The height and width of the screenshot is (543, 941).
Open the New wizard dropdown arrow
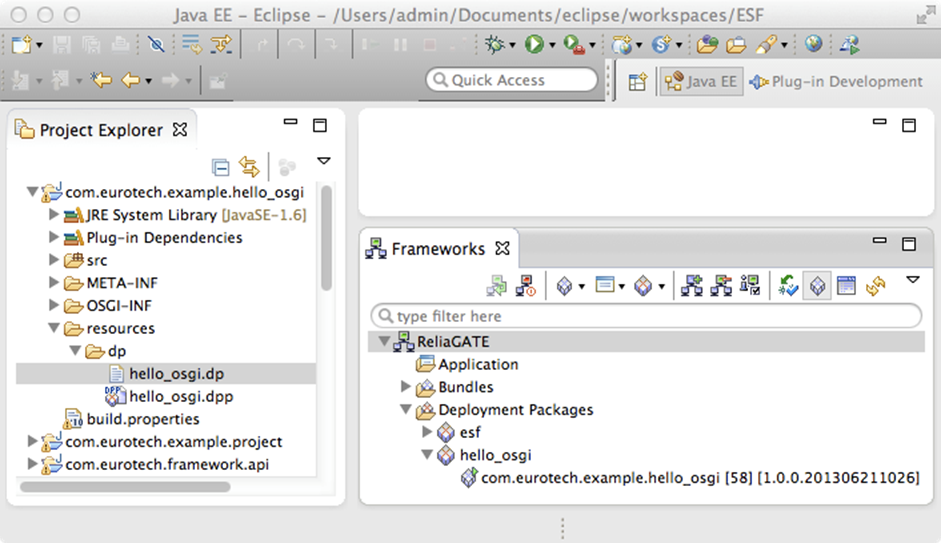pos(40,45)
